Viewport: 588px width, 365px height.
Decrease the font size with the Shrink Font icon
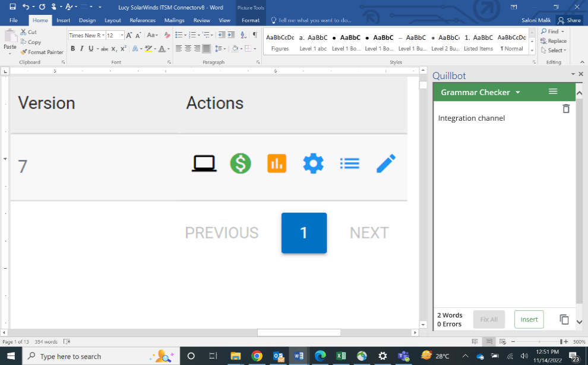point(138,35)
